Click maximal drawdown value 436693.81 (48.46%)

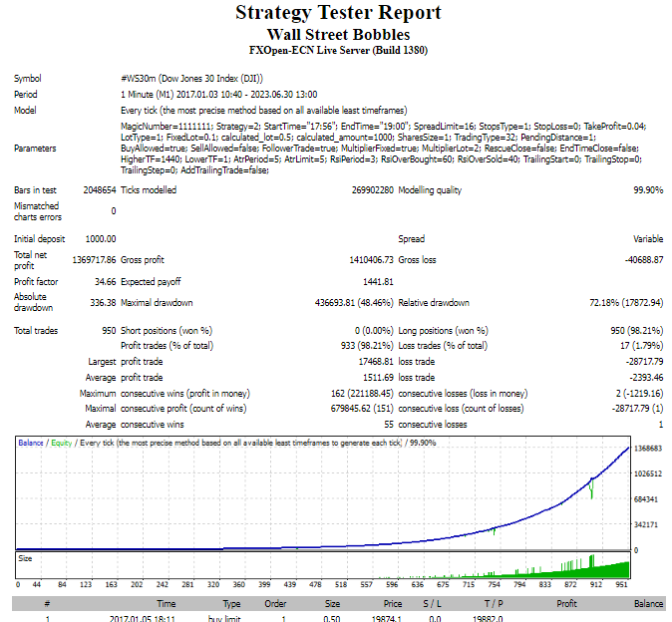pyautogui.click(x=354, y=303)
